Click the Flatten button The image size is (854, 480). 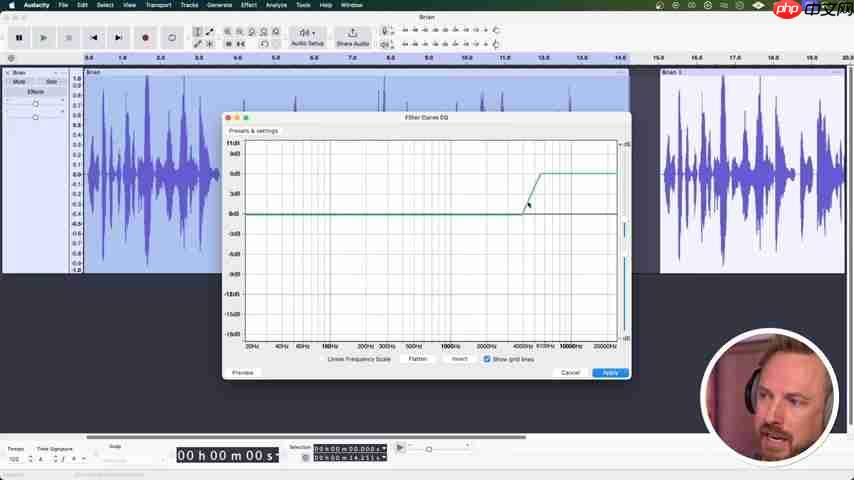click(x=418, y=359)
